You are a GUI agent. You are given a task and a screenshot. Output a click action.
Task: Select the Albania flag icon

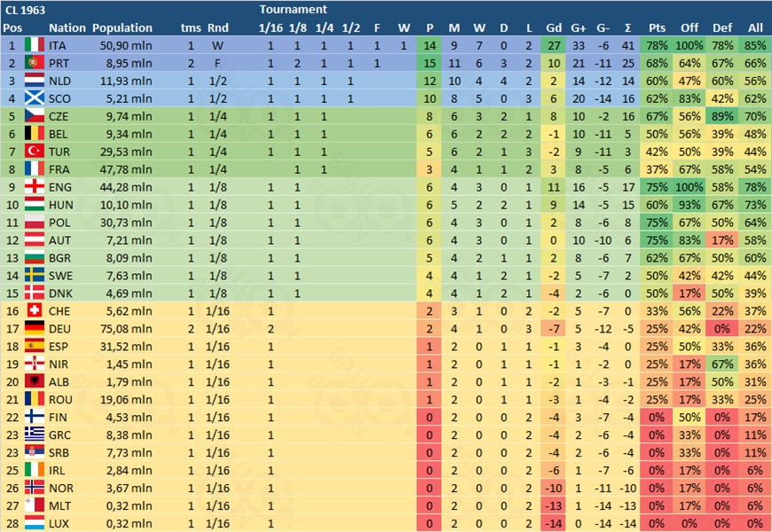click(35, 382)
